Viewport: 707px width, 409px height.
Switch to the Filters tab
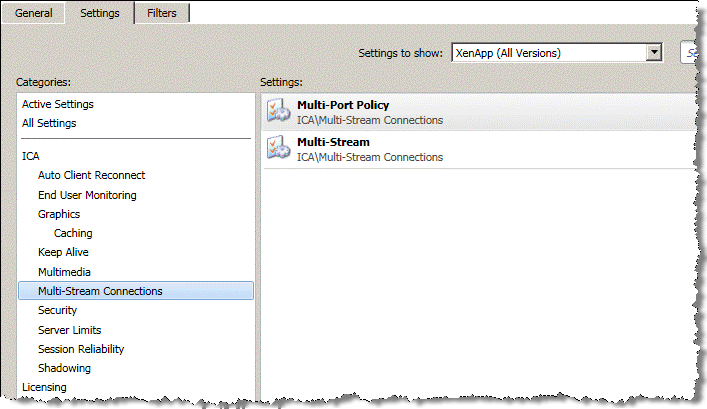click(x=162, y=13)
